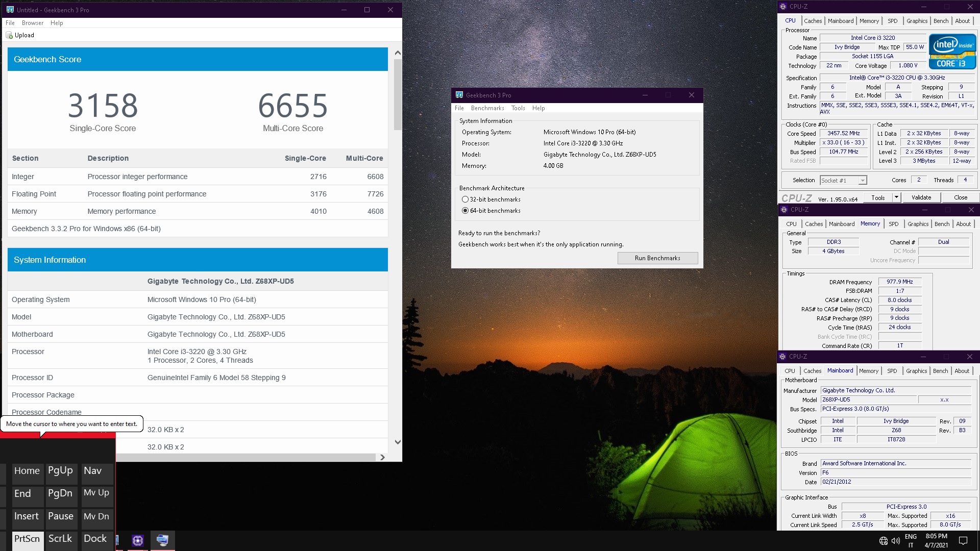Open Graphics tab in CPU-Z memory timings window

click(x=918, y=224)
